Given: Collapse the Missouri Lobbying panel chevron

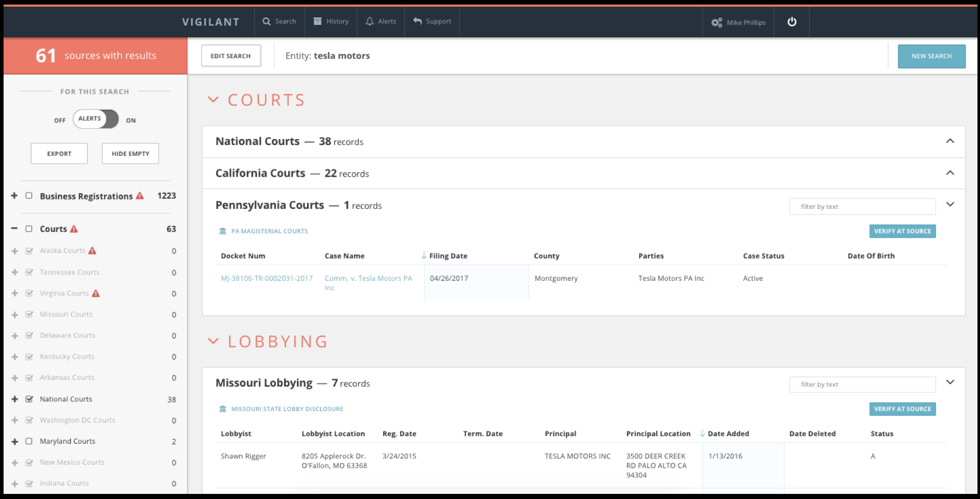Looking at the screenshot, I should 950,382.
